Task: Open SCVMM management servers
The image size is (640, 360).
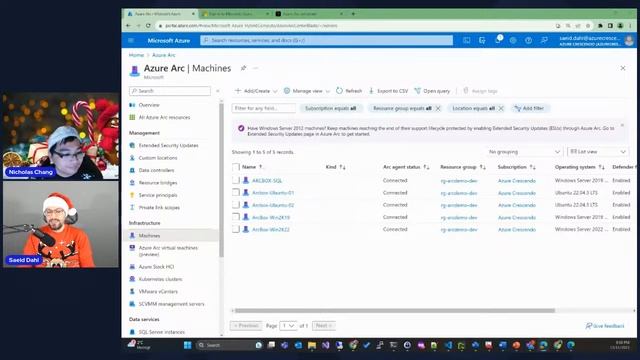Action: pyautogui.click(x=171, y=304)
